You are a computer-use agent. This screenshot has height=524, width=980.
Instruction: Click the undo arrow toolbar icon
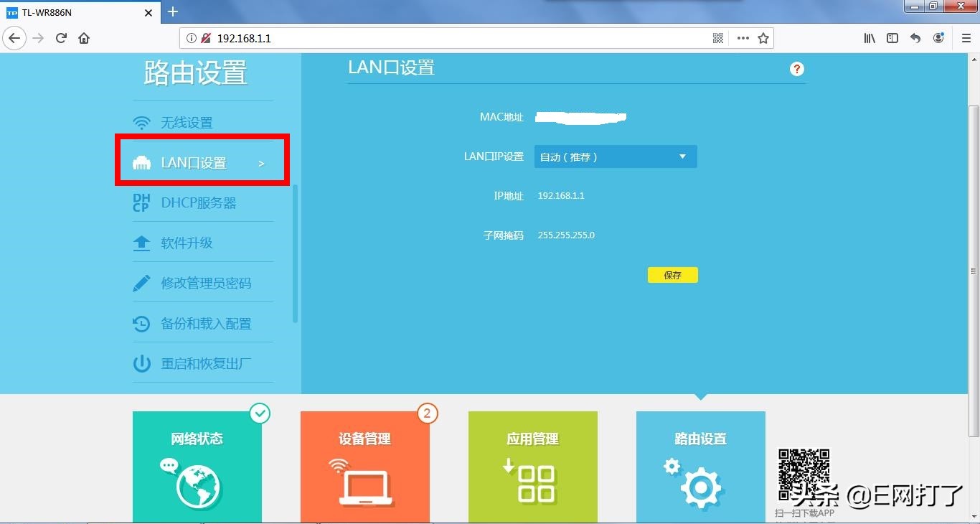[915, 38]
